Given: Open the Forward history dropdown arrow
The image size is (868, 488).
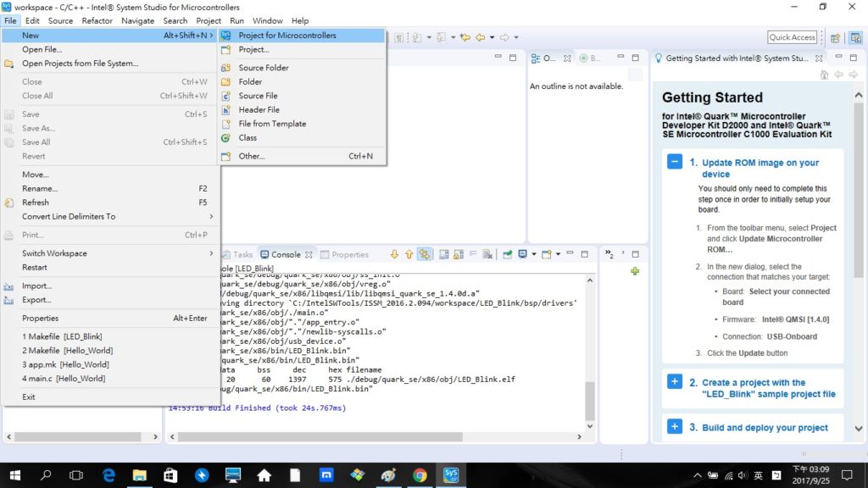Looking at the screenshot, I should [x=516, y=37].
